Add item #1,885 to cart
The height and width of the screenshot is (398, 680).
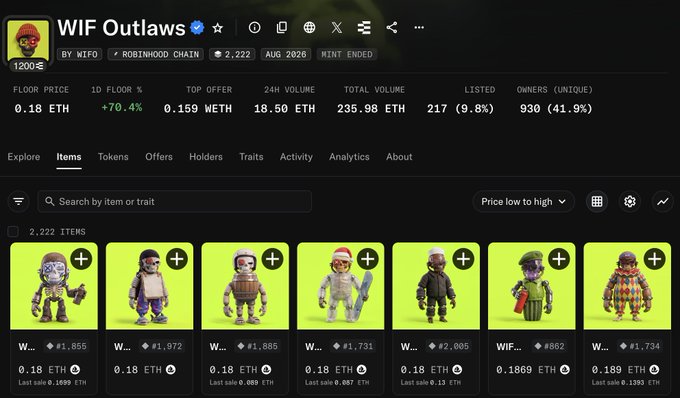272,259
